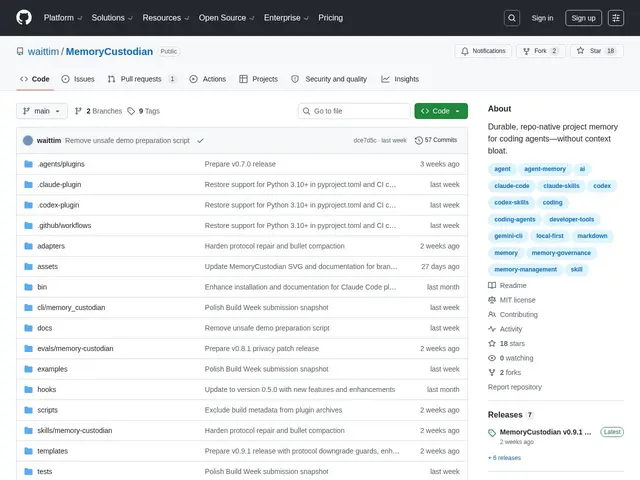Expand the main branch dropdown
The image size is (640, 480).
click(42, 111)
